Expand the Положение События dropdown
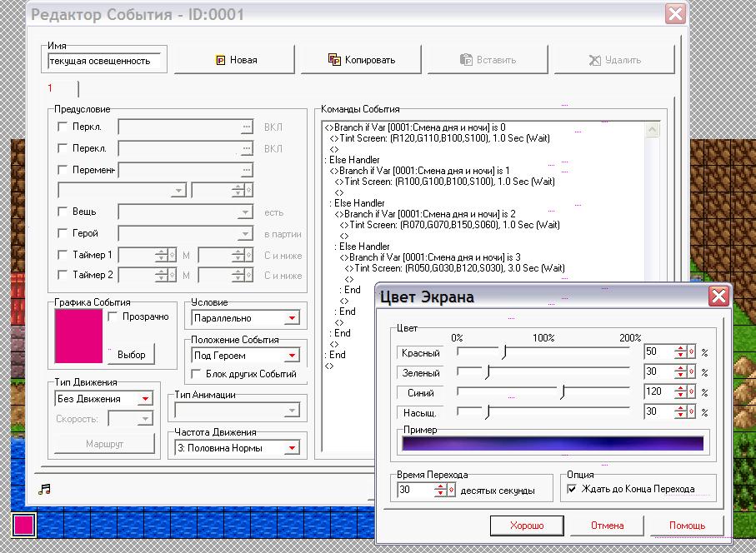The image size is (756, 553). [x=292, y=356]
